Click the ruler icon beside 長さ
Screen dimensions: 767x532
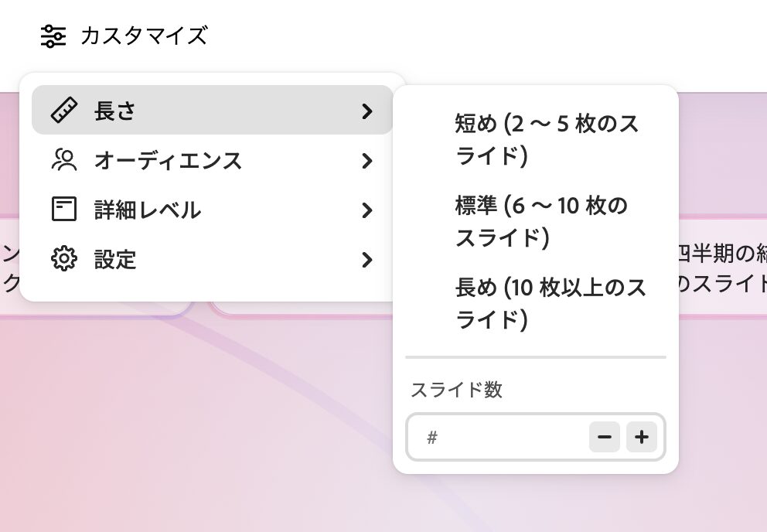[x=64, y=110]
